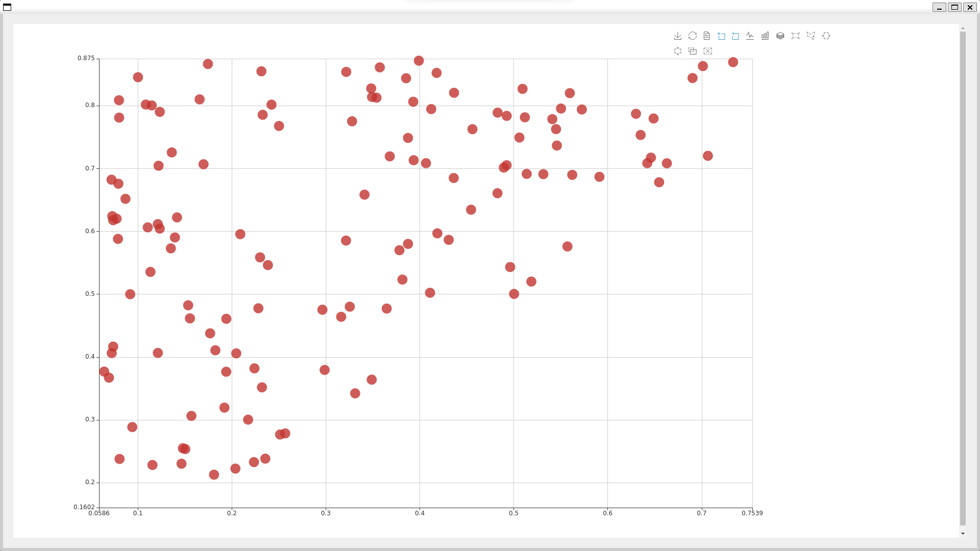Select the polygon lasso brush tool

click(x=811, y=36)
